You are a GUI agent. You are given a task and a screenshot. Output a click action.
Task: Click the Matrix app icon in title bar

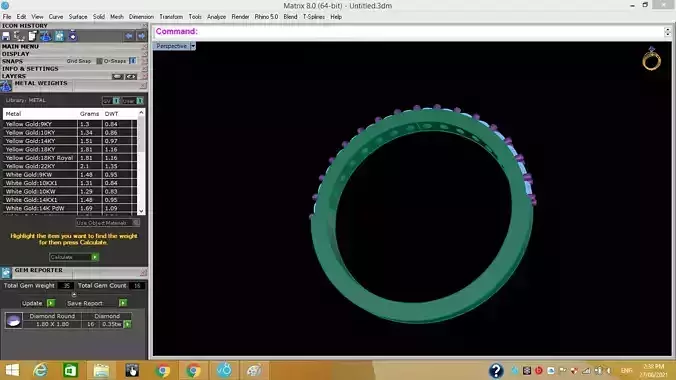point(5,6)
